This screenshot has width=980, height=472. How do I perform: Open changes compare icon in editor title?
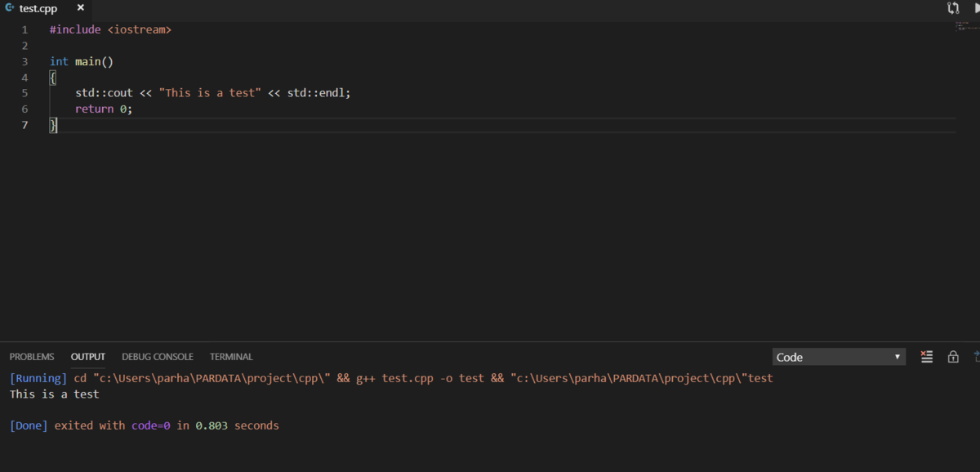pyautogui.click(x=952, y=8)
